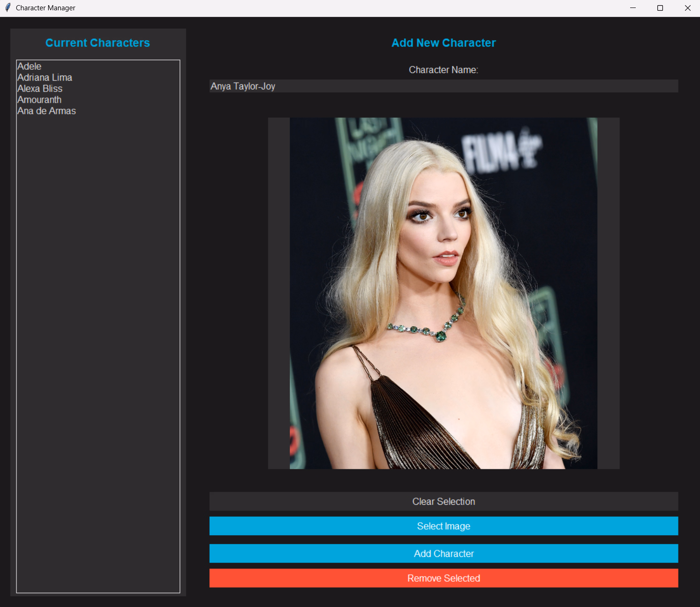Click the Add New Character heading

click(x=443, y=43)
